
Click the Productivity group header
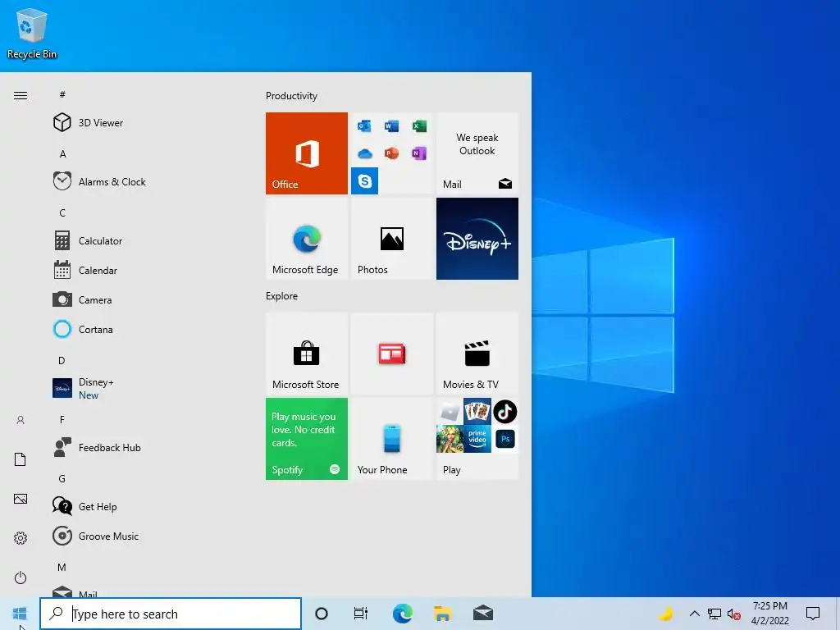coord(291,96)
